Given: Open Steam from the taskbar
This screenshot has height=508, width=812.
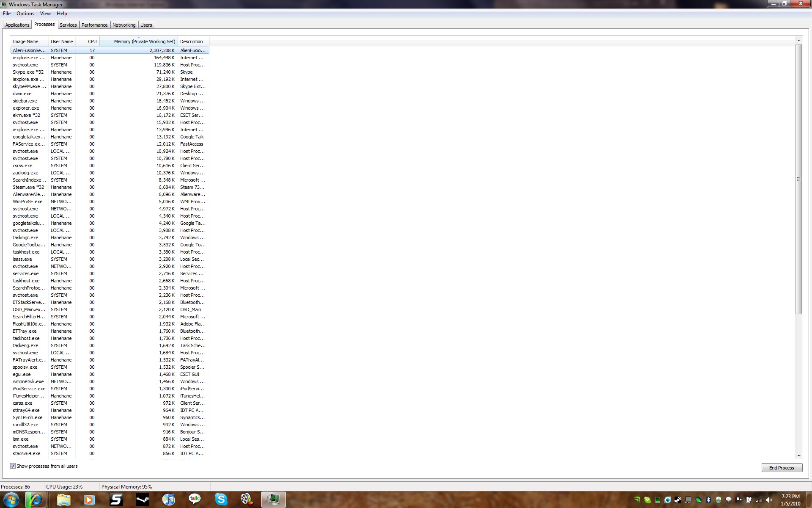Looking at the screenshot, I should tap(143, 500).
